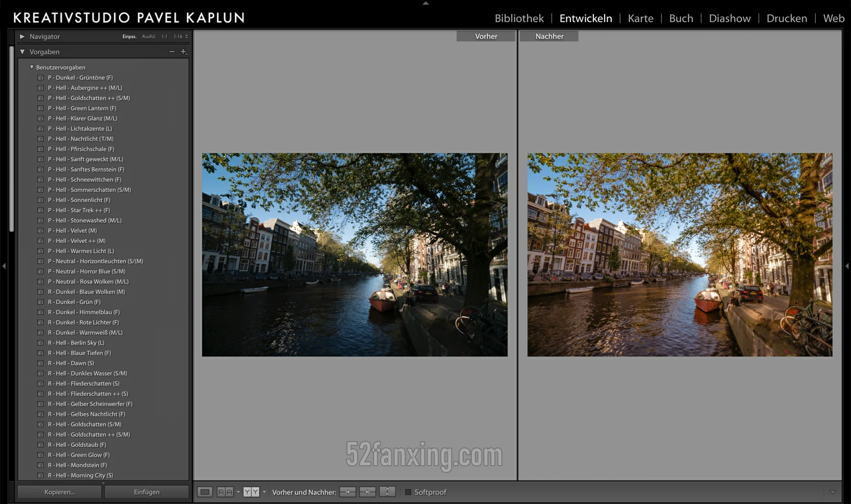The height and width of the screenshot is (504, 851).
Task: Click preset icon beside R - Hell - Dawn (S)
Action: 40,363
